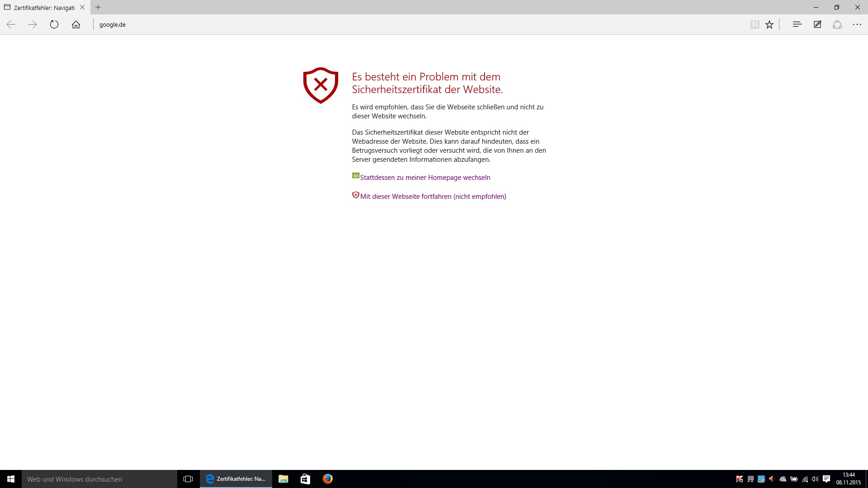Click the browser refresh button
Viewport: 868px width, 488px height.
coord(54,25)
